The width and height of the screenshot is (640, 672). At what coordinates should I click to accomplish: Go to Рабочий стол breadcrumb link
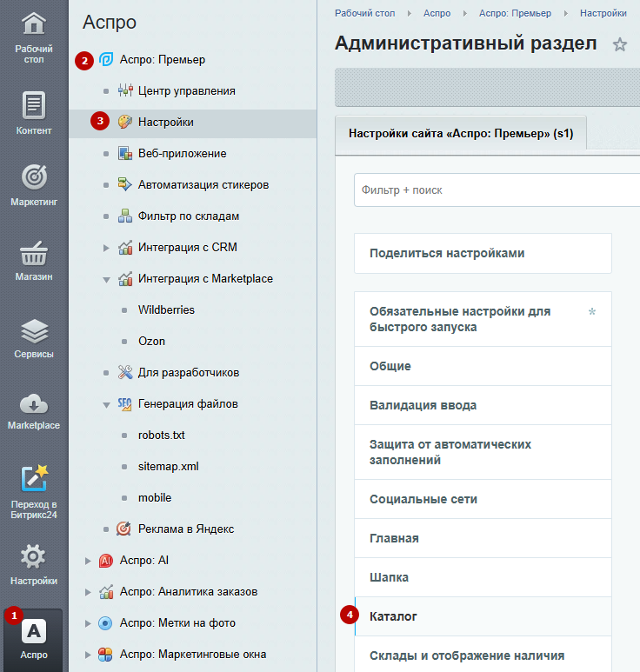tap(365, 13)
